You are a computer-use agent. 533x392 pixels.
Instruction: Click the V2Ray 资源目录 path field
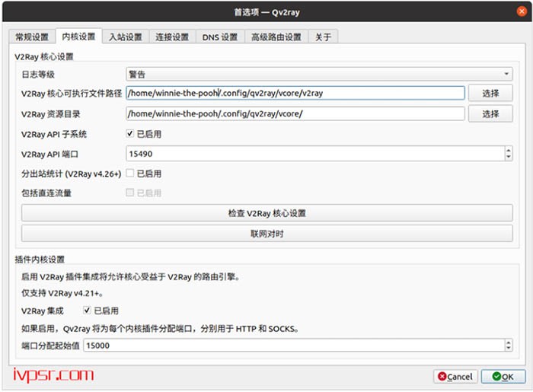point(295,114)
